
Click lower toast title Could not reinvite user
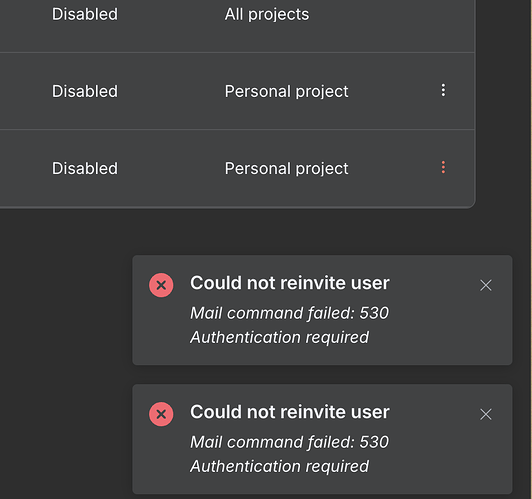(x=290, y=412)
